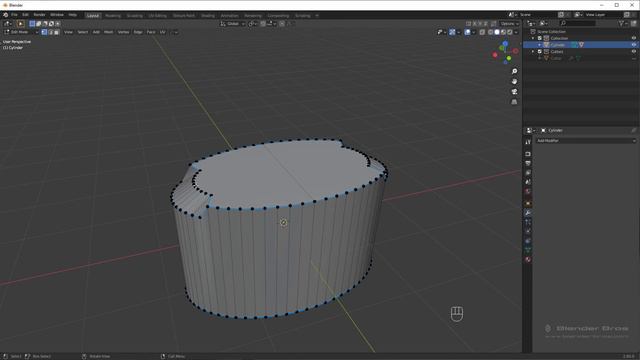
Task: Open the viewport Options dropdown
Action: coord(509,24)
